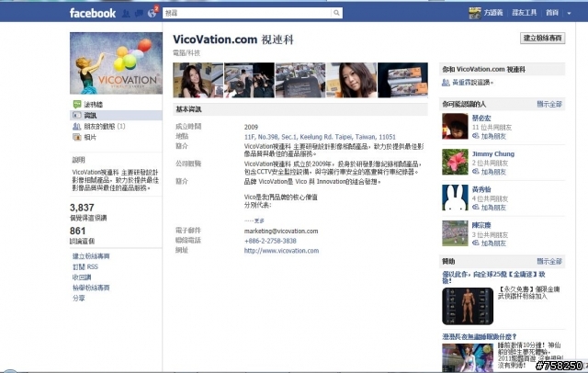Open account dropdown arrow in top bar
588x373 pixels.
(569, 13)
